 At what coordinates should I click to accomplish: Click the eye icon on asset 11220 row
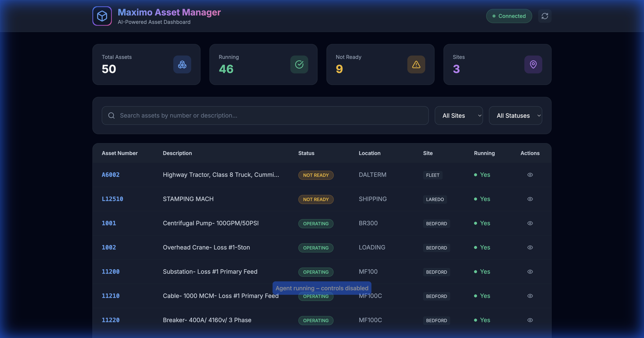[x=530, y=320]
